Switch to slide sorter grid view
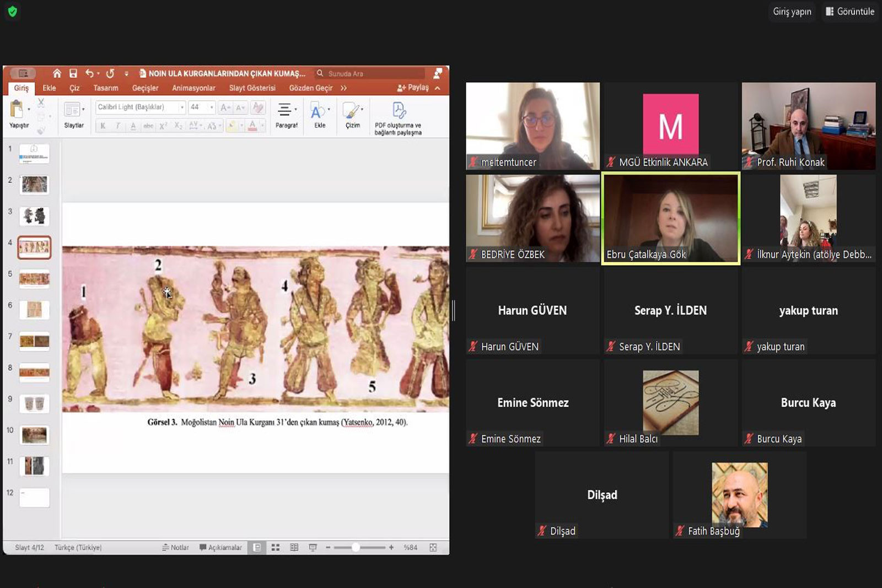Viewport: 882px width, 588px height. tap(276, 547)
